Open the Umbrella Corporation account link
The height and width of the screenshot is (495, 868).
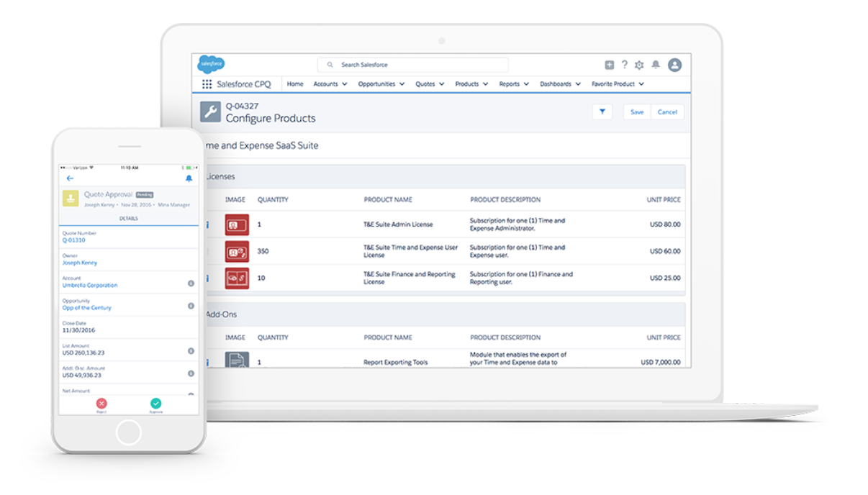[x=90, y=285]
